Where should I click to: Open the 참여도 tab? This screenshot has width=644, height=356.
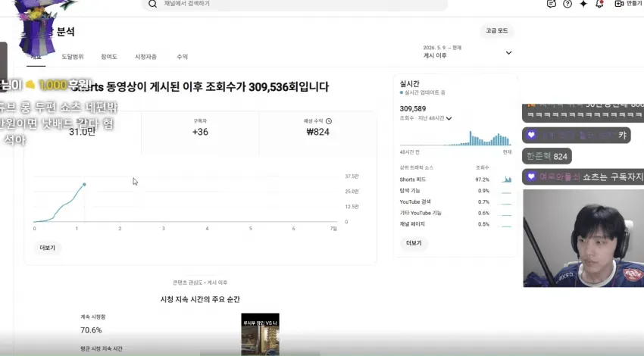click(109, 57)
